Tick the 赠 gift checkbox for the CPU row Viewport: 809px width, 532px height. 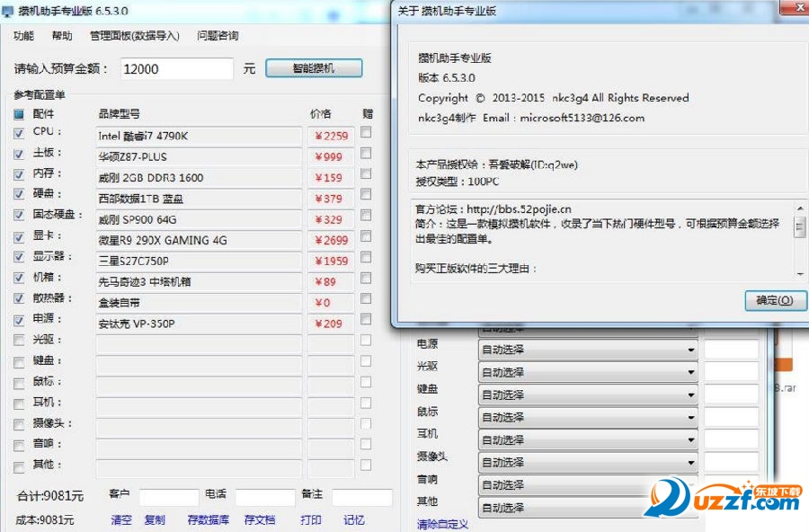click(366, 132)
